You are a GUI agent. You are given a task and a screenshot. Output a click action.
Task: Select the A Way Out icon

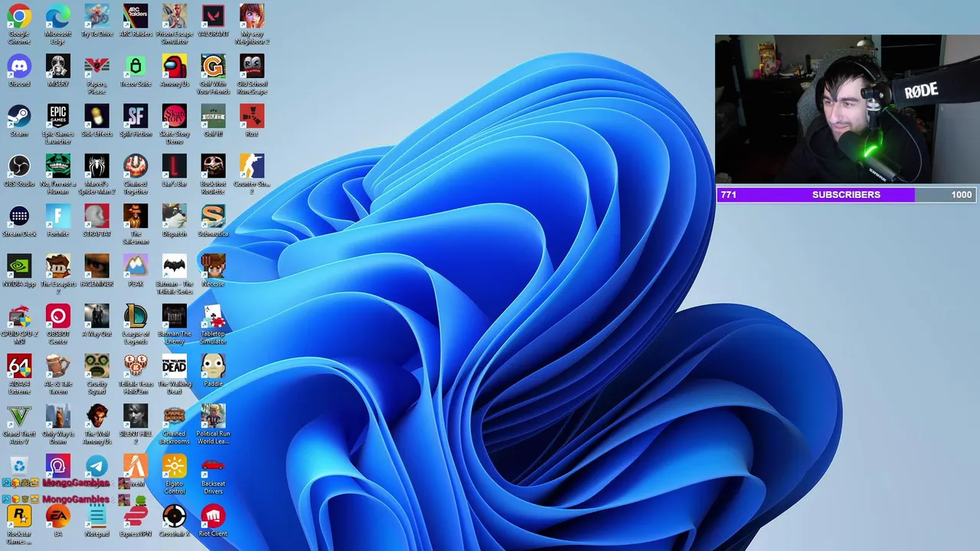click(96, 316)
